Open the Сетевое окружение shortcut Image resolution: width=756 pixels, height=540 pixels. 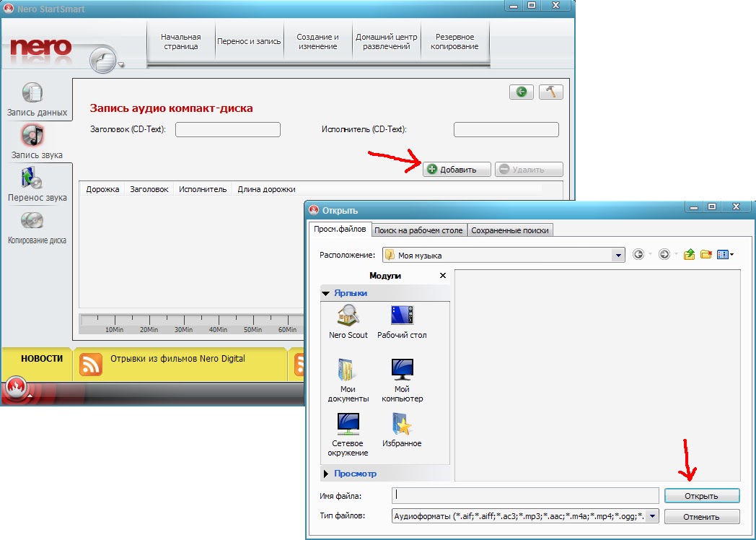pyautogui.click(x=348, y=435)
